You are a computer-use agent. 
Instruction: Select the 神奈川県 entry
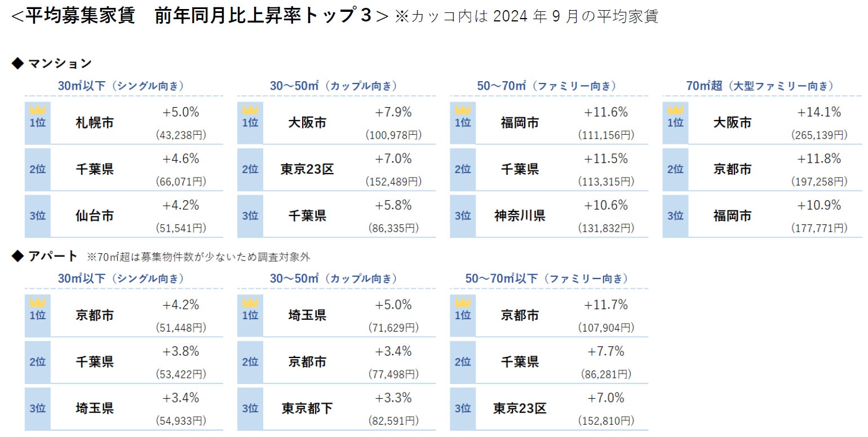tap(520, 215)
